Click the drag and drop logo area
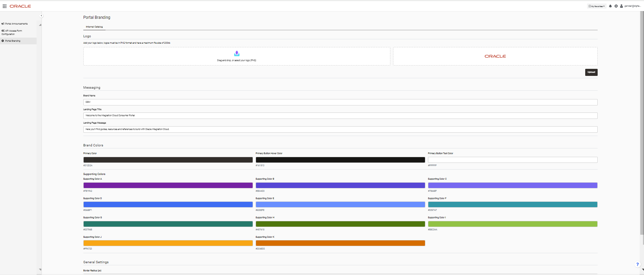This screenshot has height=275, width=644. click(237, 56)
